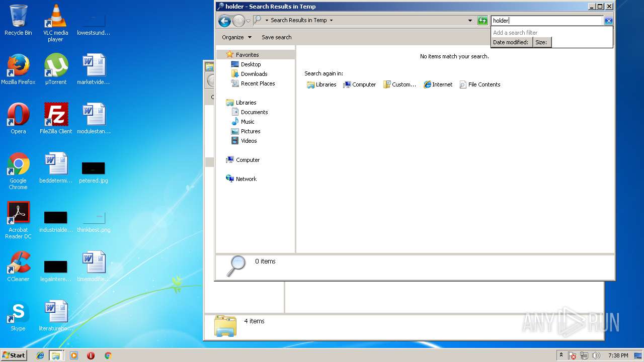
Task: Search again in File Contents
Action: [479, 84]
